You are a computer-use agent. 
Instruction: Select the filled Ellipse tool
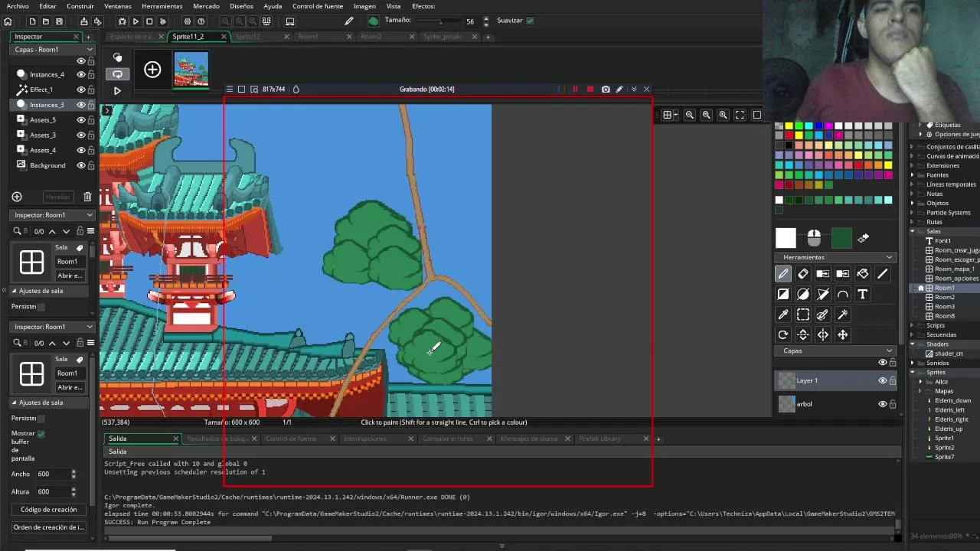803,294
